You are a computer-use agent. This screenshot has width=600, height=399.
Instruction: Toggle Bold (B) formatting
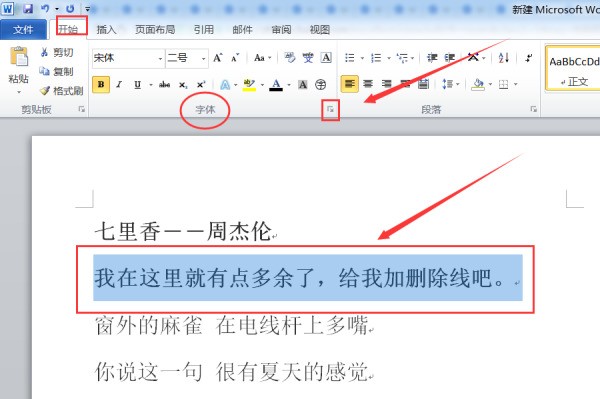[101, 85]
